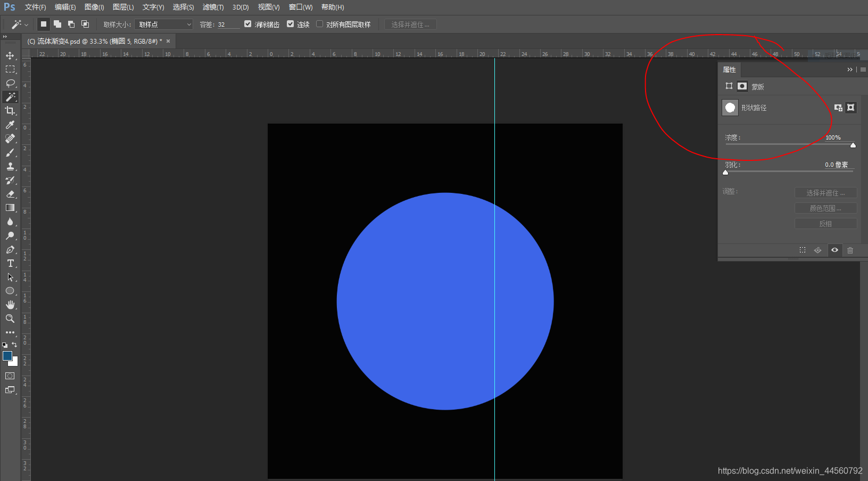Change screen mode from toolbox bottom
868x481 pixels.
[10, 390]
